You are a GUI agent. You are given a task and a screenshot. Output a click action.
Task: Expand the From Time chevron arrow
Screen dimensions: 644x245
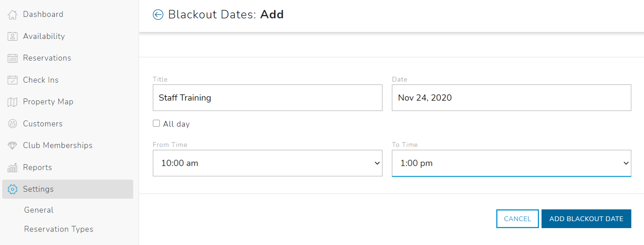[377, 163]
